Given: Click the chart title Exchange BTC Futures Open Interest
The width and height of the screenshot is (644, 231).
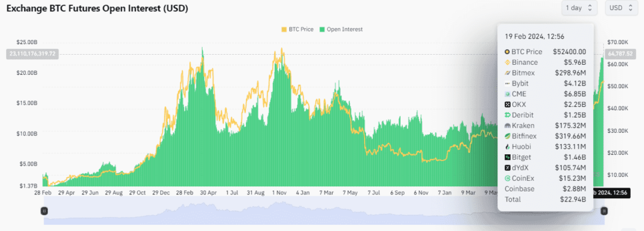Looking at the screenshot, I should pos(97,9).
